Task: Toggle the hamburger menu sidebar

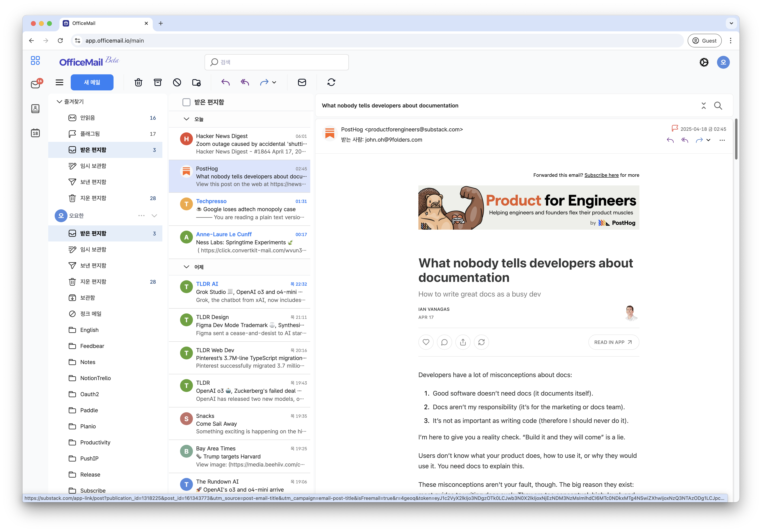Action: pos(59,82)
